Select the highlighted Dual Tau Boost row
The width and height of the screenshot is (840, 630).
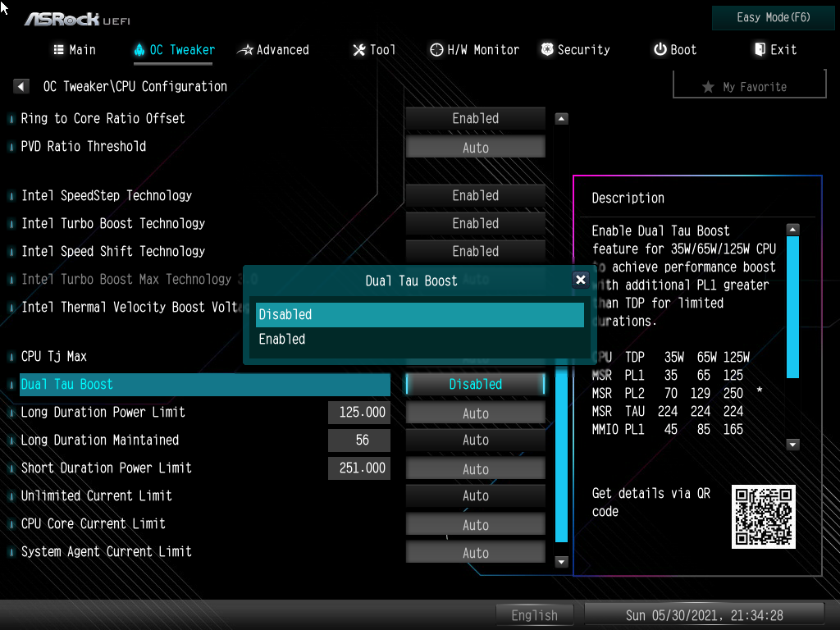tap(204, 384)
